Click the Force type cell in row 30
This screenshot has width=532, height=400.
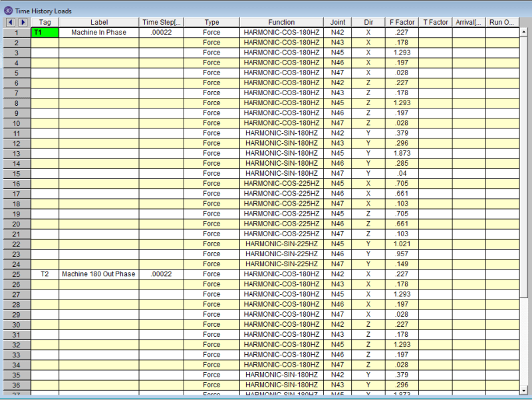211,324
